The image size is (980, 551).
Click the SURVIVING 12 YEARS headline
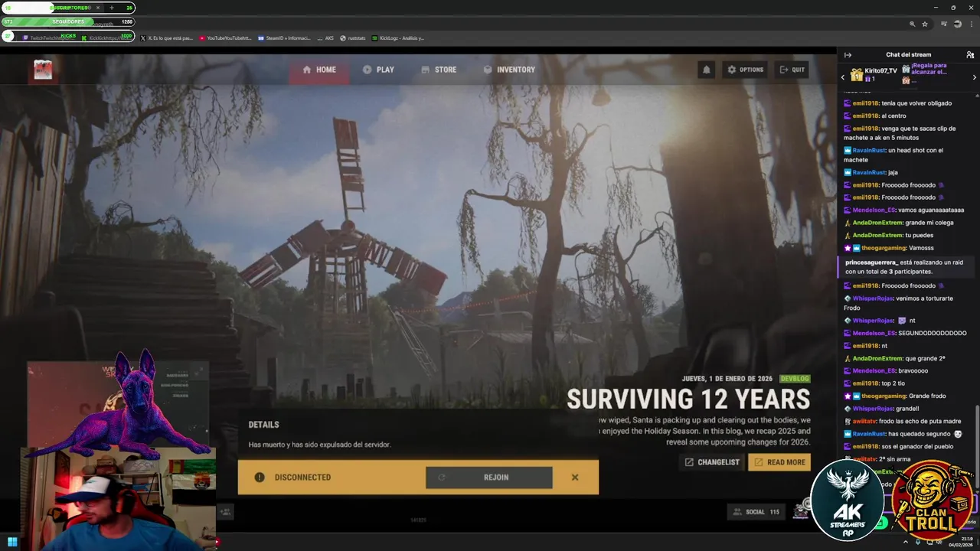click(x=688, y=399)
